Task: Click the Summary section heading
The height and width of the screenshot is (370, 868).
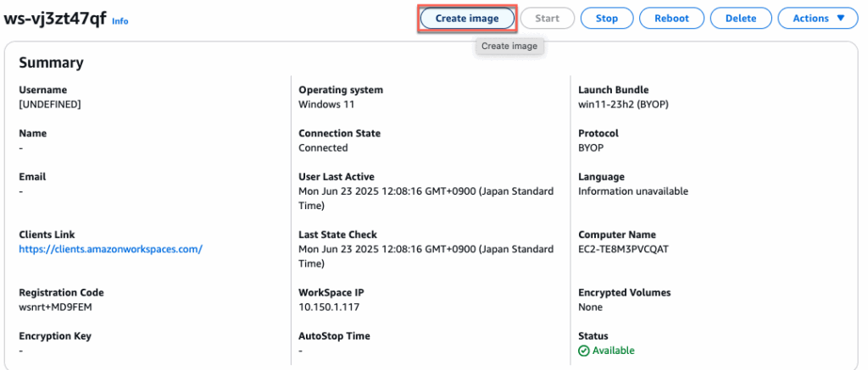Action: pos(51,63)
